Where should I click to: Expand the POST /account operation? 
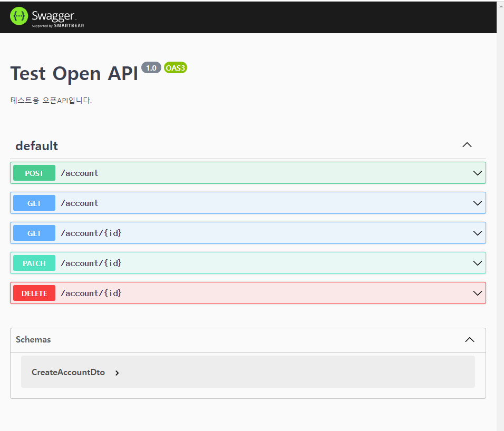(x=477, y=173)
